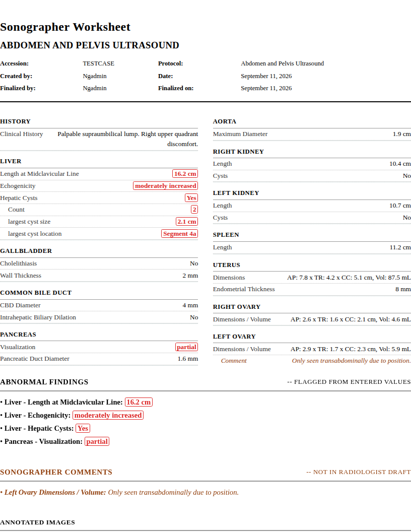Select the Aorta Maximum Diameter value

(402, 134)
